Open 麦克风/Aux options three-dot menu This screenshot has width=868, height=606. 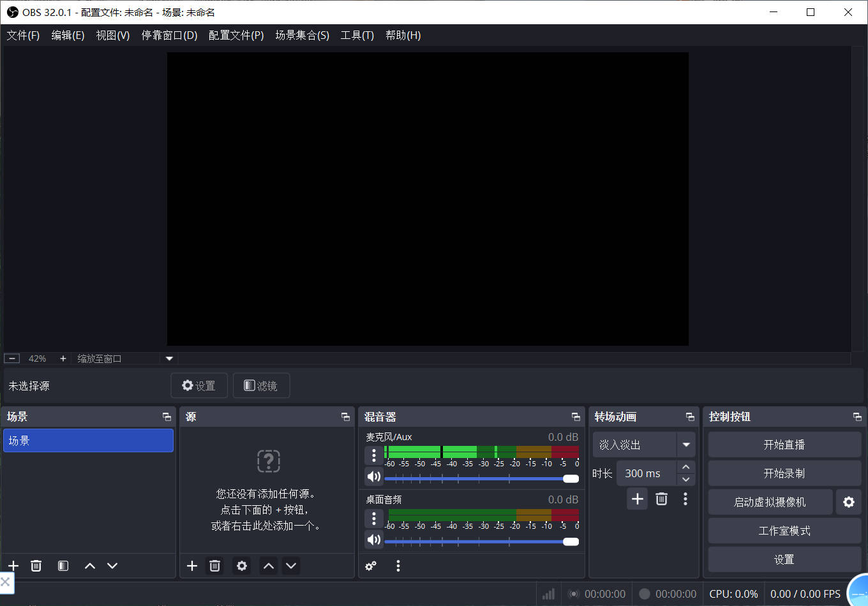point(374,455)
